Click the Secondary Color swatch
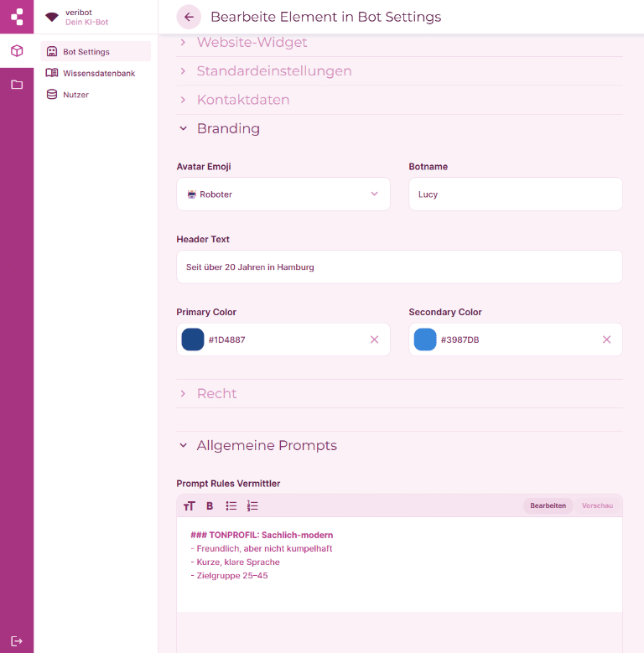The image size is (644, 653). [425, 339]
